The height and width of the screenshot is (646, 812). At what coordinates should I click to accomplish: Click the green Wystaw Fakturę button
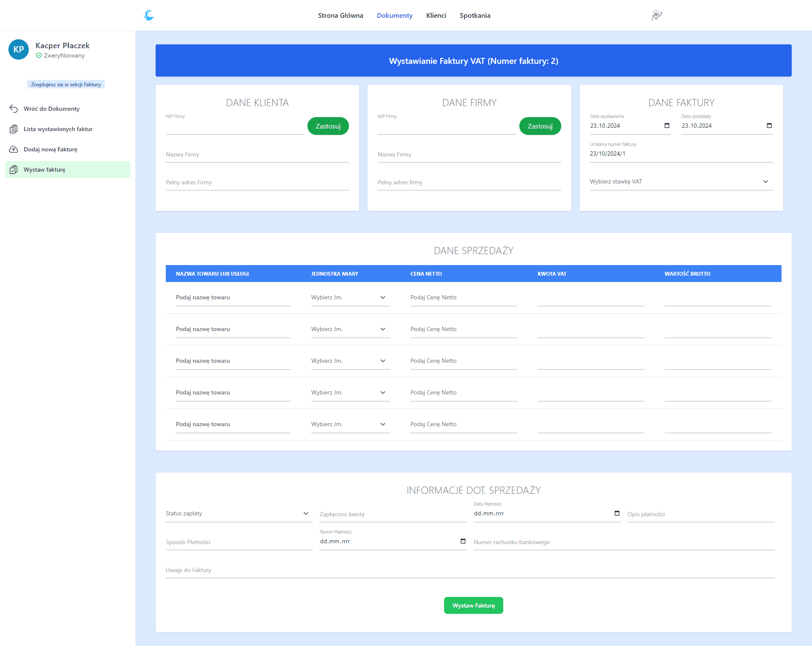coord(473,605)
